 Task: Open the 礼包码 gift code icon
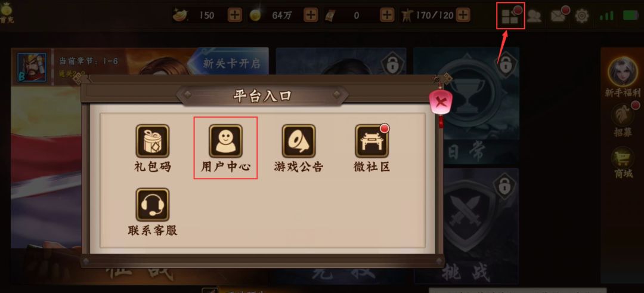tap(153, 141)
